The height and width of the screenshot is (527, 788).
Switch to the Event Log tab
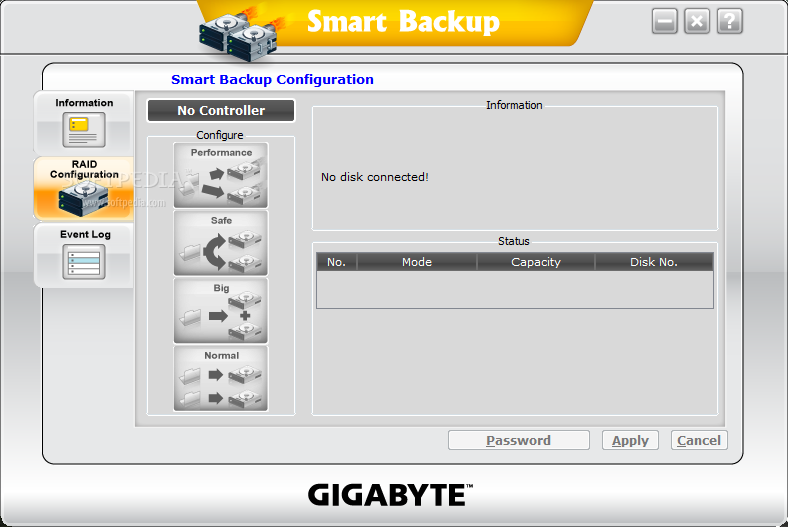click(83, 255)
